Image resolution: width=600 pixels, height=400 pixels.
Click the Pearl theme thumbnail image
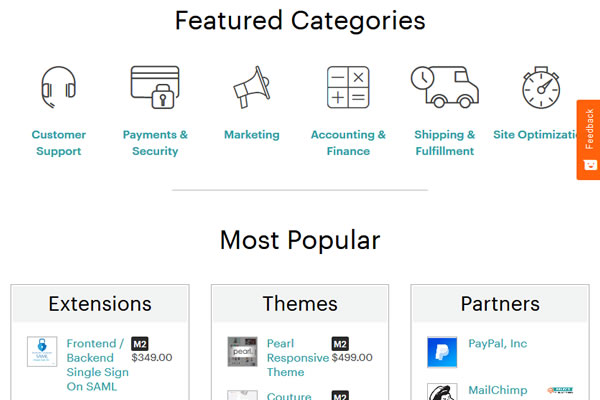pyautogui.click(x=242, y=352)
